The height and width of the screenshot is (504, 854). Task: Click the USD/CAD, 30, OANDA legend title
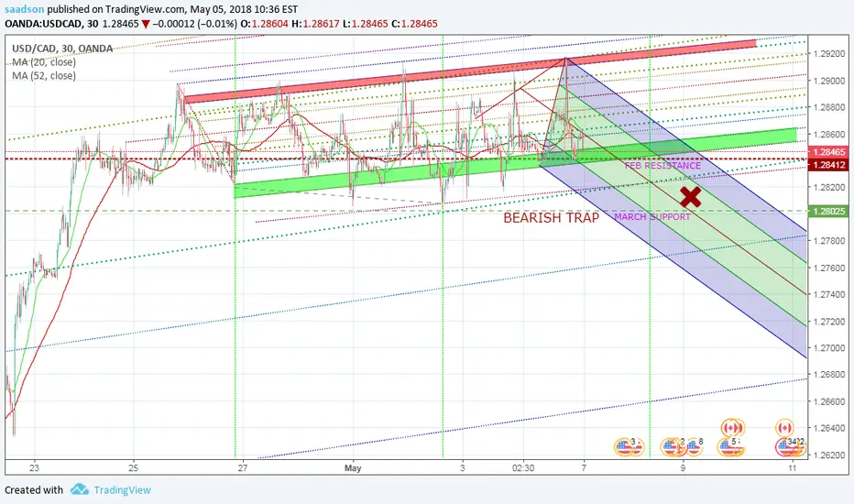(62, 49)
